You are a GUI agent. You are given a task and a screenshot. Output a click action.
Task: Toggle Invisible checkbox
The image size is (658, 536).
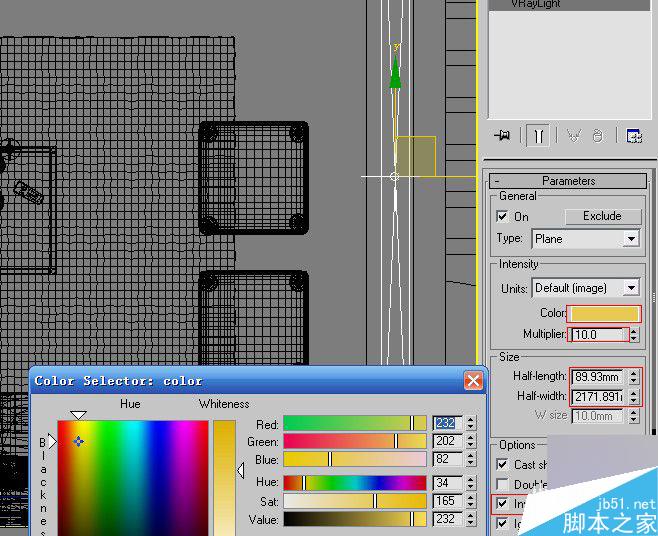click(x=502, y=503)
